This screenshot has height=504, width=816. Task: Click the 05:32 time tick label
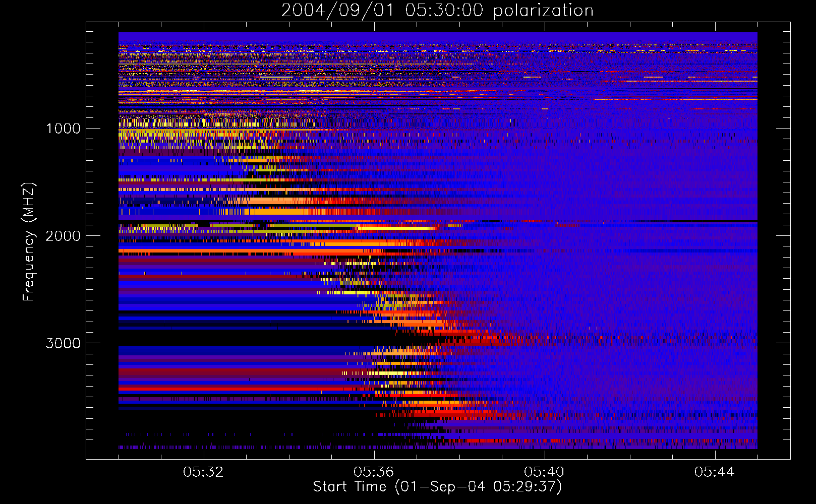pos(203,472)
